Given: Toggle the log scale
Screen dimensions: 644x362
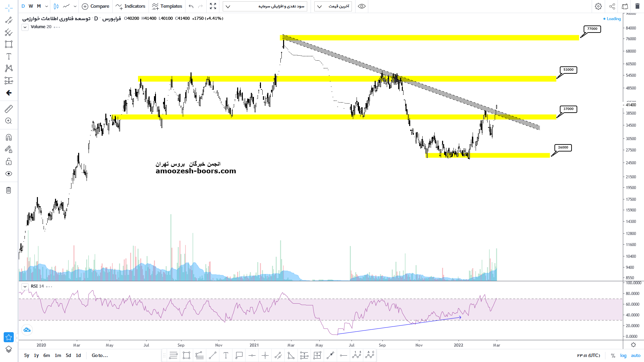Looking at the screenshot, I should click(623, 355).
